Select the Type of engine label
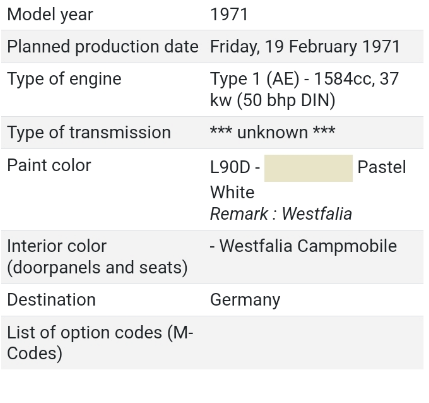This screenshot has width=429, height=403. tap(64, 79)
